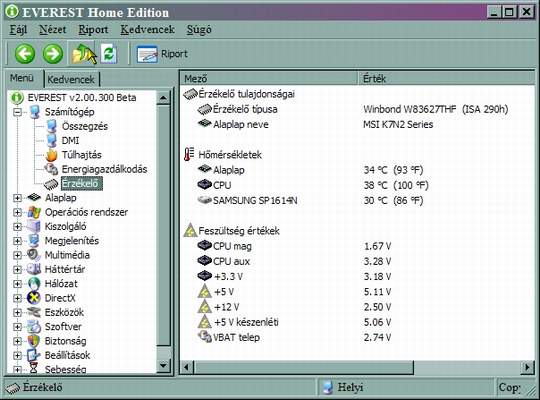The height and width of the screenshot is (400, 540).
Task: Go back with the green left arrow
Action: 25,54
